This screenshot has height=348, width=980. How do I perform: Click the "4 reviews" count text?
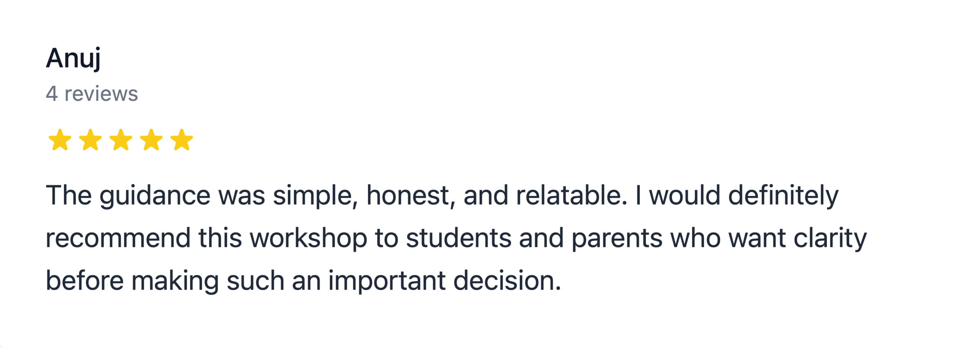(92, 94)
